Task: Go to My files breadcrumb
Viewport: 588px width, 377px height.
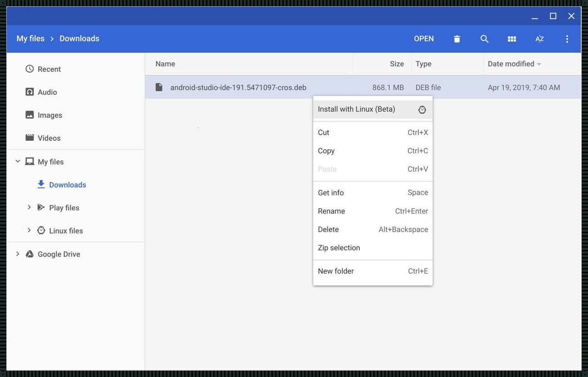Action: [30, 39]
